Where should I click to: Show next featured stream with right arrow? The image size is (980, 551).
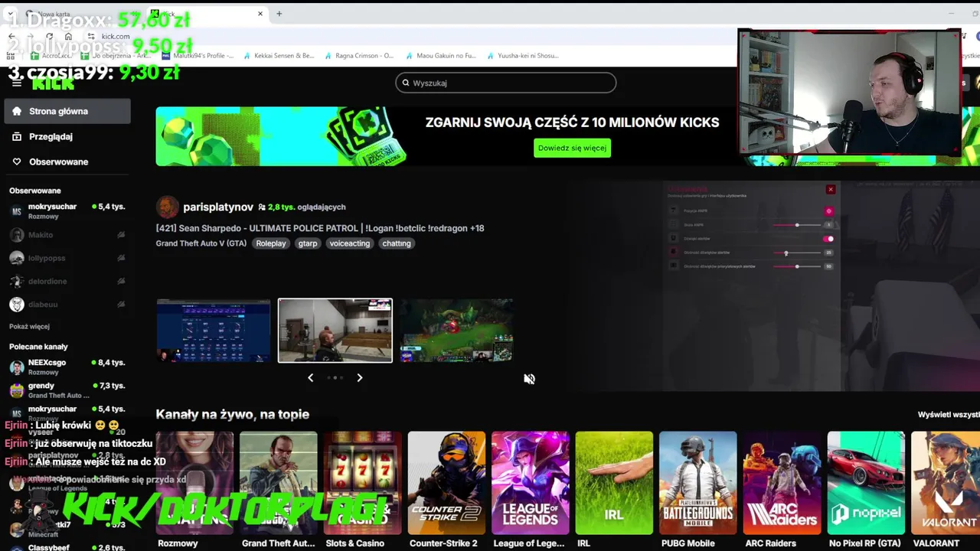(x=359, y=377)
